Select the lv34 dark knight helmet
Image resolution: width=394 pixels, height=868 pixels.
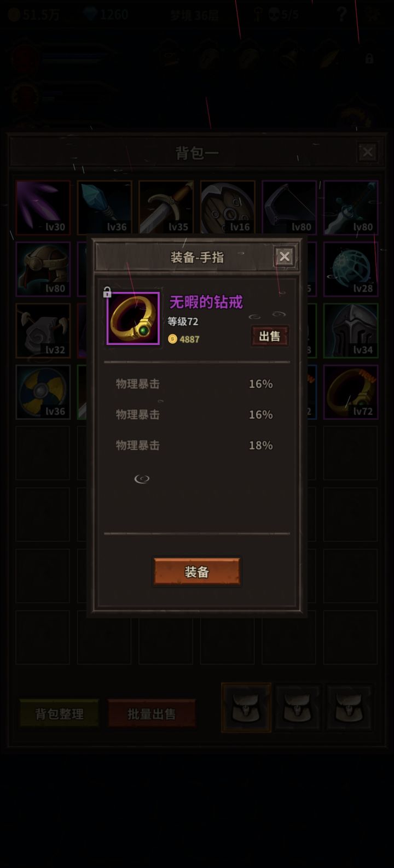click(351, 331)
